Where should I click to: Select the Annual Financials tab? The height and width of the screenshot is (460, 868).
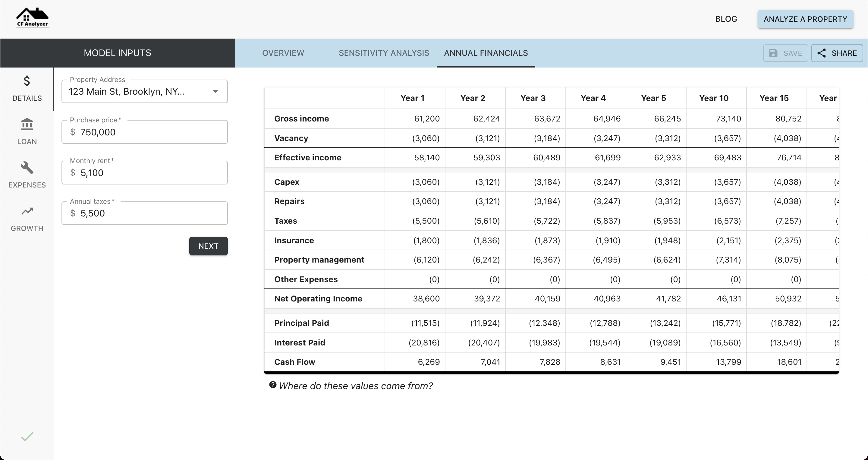(486, 53)
